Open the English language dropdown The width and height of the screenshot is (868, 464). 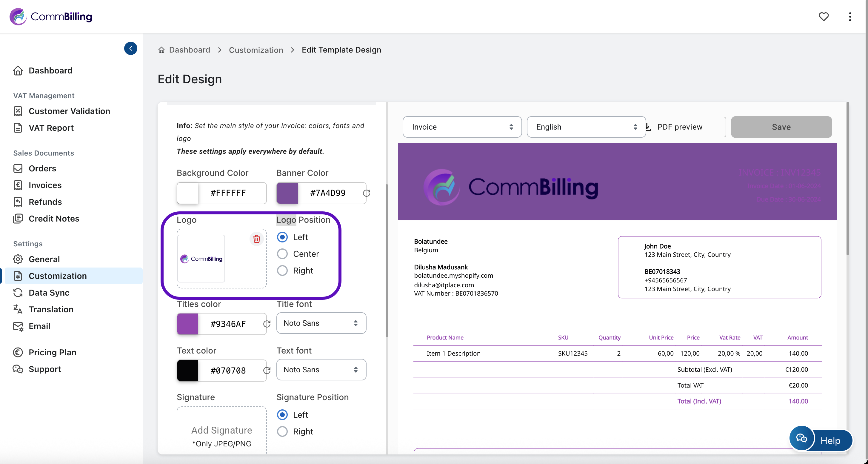(586, 127)
